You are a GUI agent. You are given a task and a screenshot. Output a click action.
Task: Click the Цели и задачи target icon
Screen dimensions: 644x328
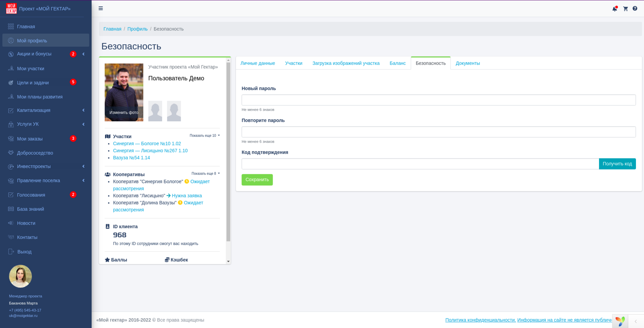11,83
